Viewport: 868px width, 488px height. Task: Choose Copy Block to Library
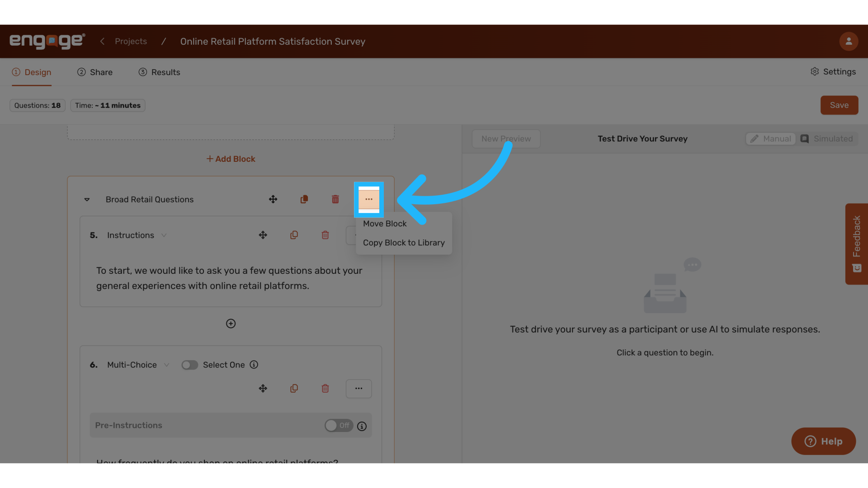pyautogui.click(x=404, y=243)
